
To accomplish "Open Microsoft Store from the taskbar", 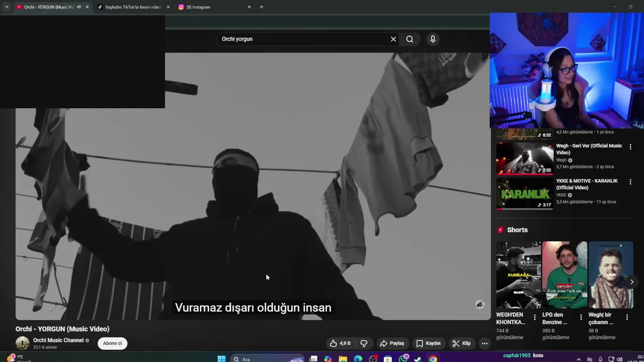I will [387, 358].
